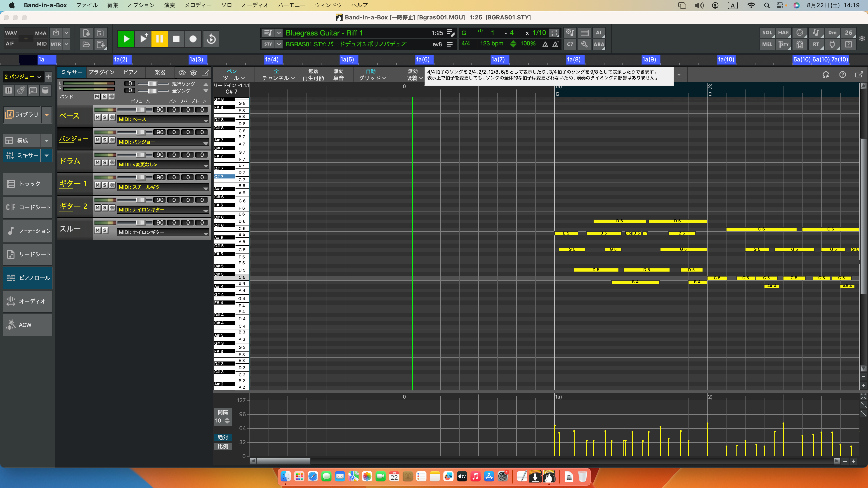The width and height of the screenshot is (868, 488).
Task: Click the metronome icon beside 100%
Action: coord(545,44)
